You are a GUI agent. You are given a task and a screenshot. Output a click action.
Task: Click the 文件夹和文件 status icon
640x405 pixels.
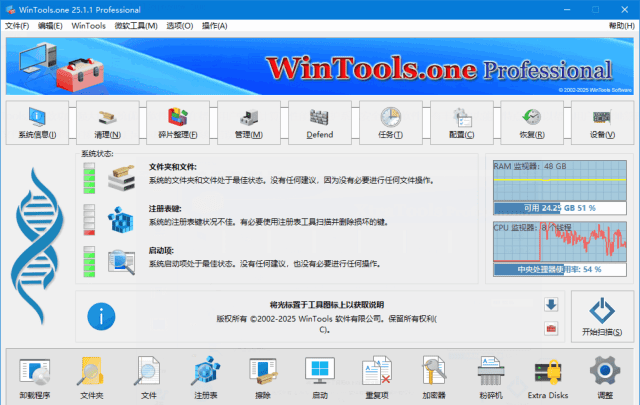[x=121, y=178]
